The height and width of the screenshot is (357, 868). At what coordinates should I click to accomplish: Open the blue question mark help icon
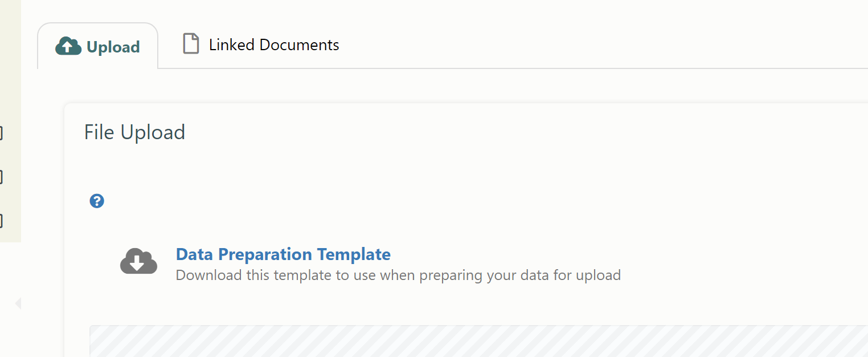97,201
